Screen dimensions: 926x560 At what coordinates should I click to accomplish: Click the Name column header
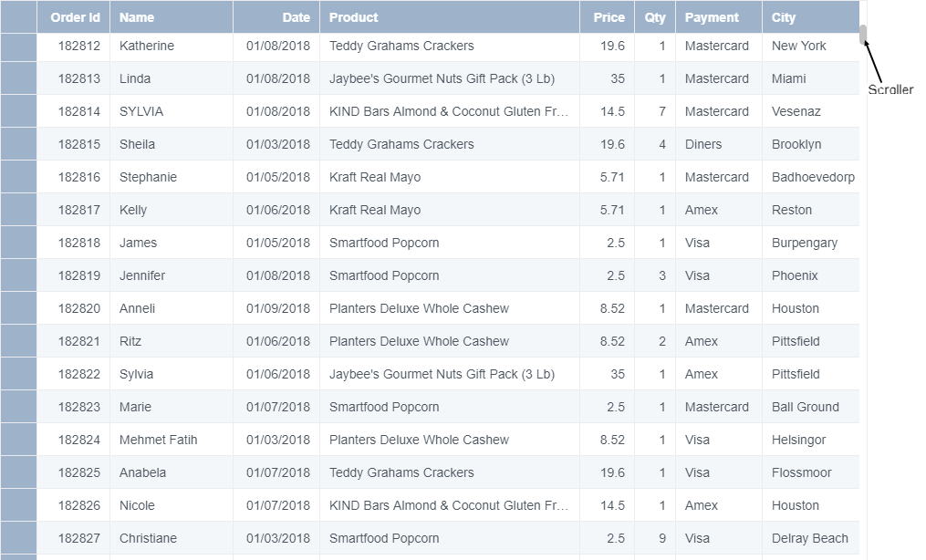pos(172,17)
